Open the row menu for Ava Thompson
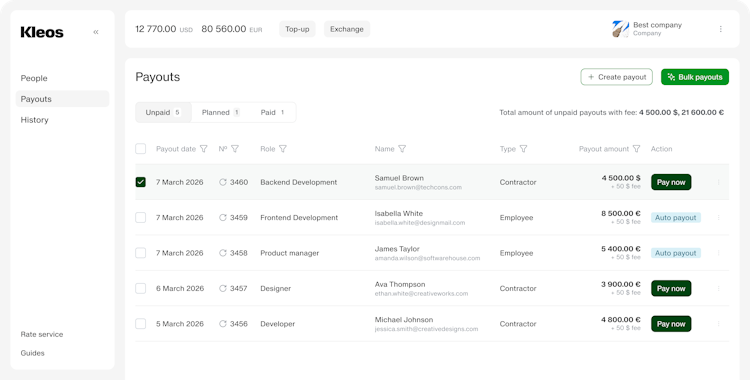The height and width of the screenshot is (380, 750). pyautogui.click(x=718, y=289)
